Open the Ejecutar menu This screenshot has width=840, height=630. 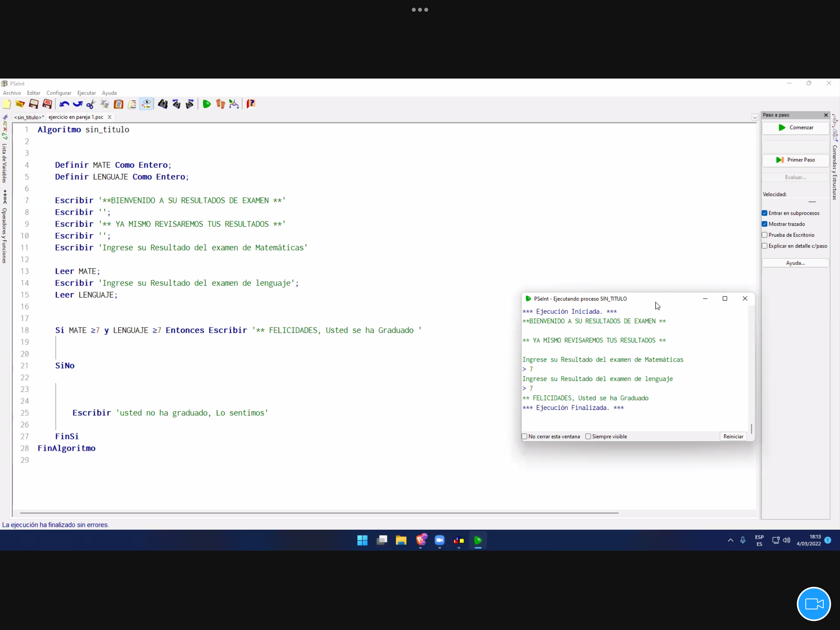click(x=87, y=93)
